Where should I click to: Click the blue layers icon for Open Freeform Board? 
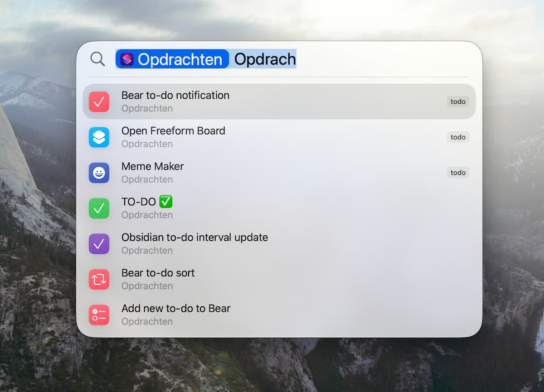pyautogui.click(x=99, y=137)
